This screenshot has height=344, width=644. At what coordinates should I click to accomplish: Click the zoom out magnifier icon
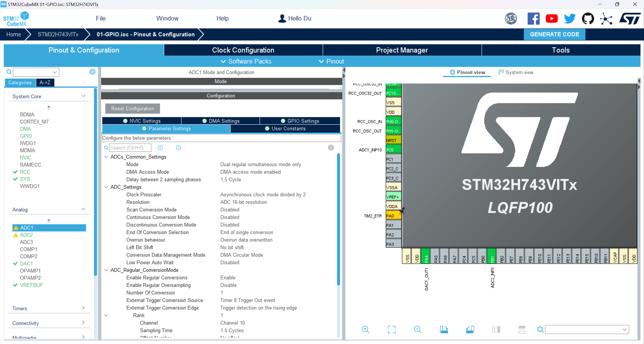click(418, 329)
